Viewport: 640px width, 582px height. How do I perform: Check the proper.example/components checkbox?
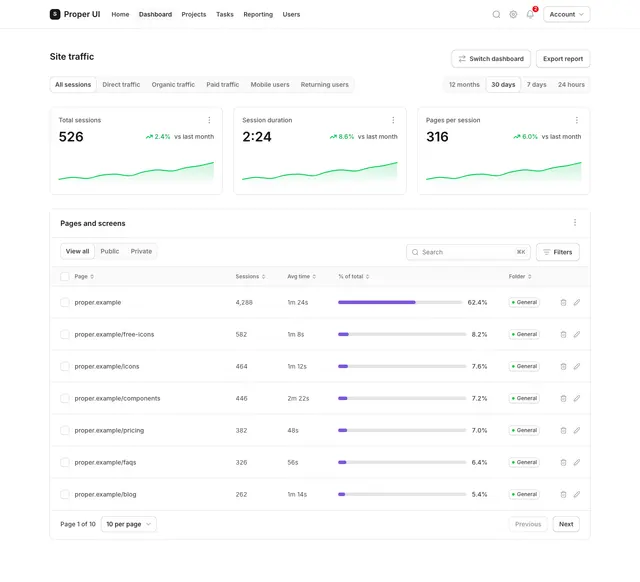point(64,398)
